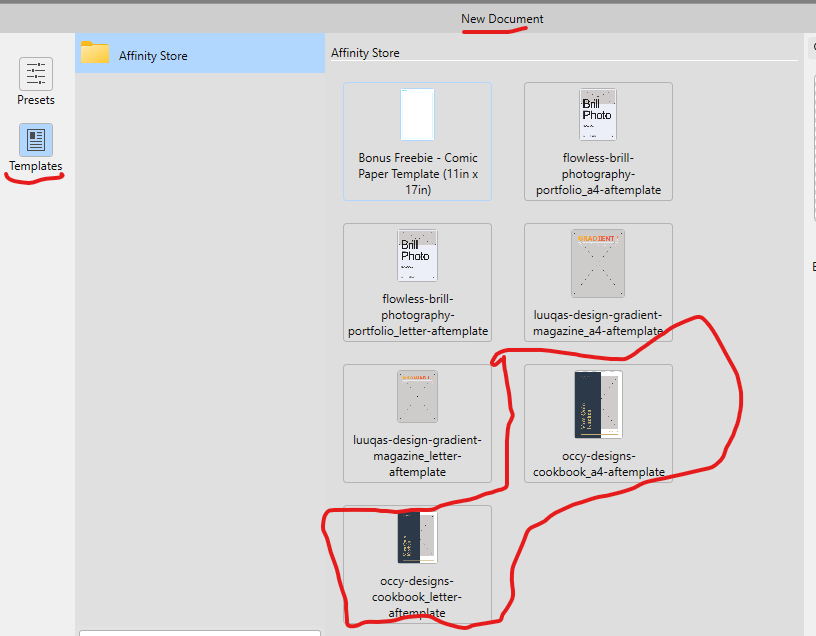This screenshot has height=636, width=816.
Task: Click the New Document dialog title
Action: 501,18
